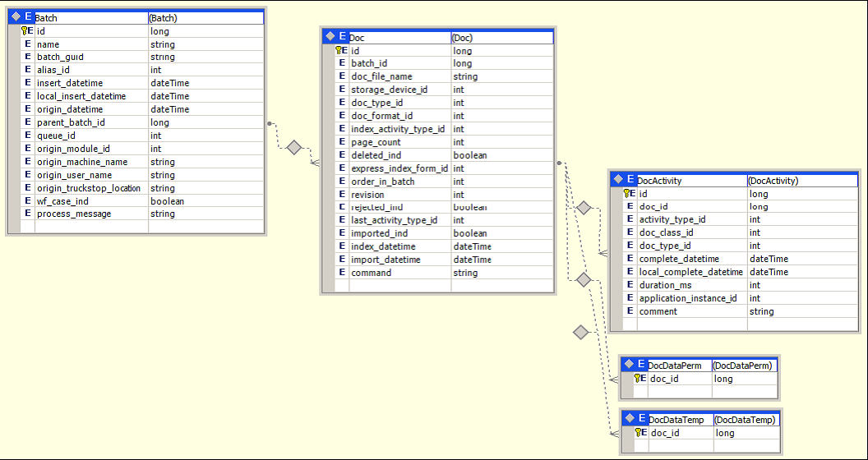
Task: Click the E icon beside process_message
Action: (28, 214)
